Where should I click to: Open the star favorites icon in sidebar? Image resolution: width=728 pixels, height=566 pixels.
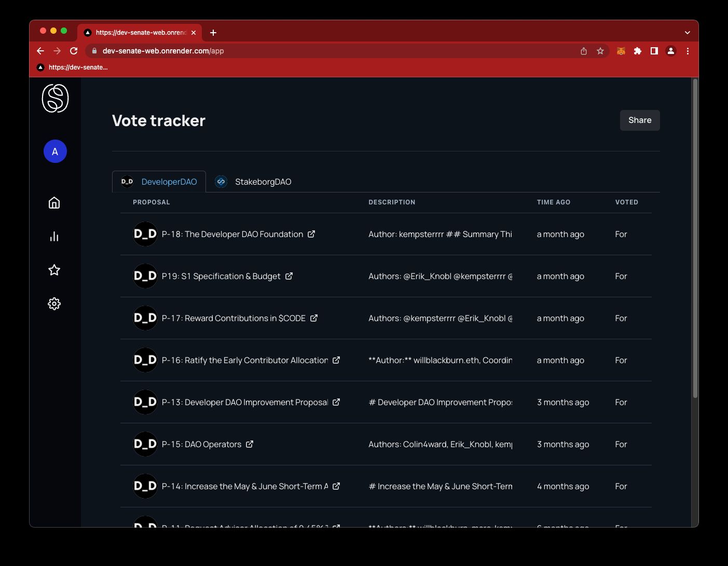(x=54, y=270)
